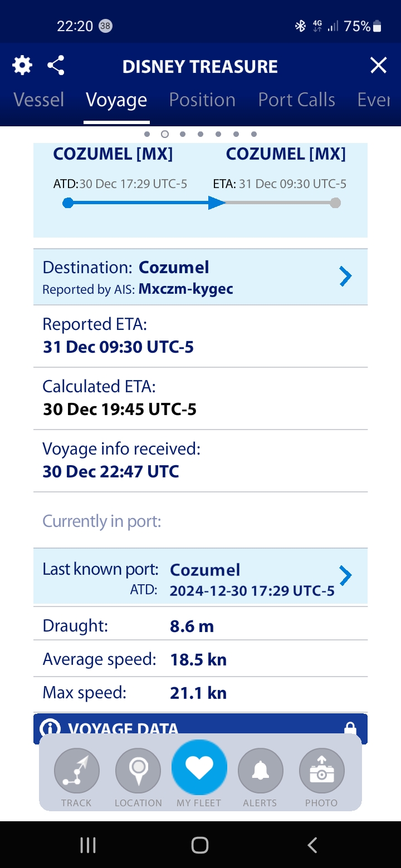Image resolution: width=401 pixels, height=868 pixels.
Task: Tap the voyage progress arrow marker
Action: [217, 203]
